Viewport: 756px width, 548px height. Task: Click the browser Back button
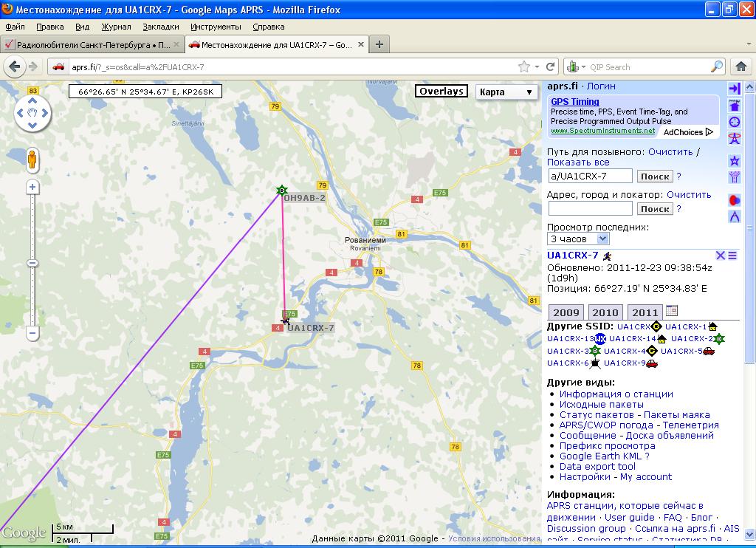(15, 66)
